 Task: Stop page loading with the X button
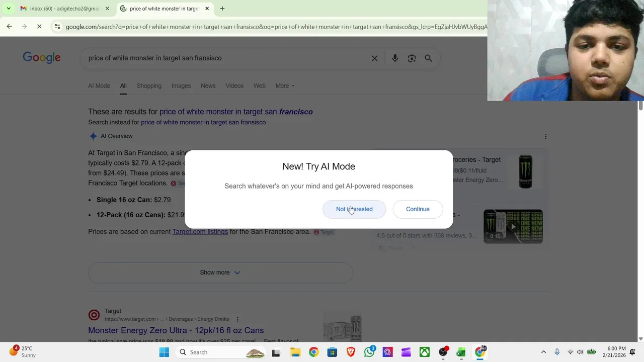click(39, 26)
